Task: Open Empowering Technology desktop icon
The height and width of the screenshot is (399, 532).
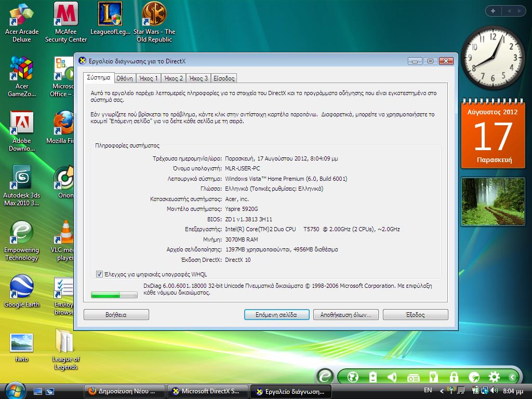Action: [x=22, y=241]
